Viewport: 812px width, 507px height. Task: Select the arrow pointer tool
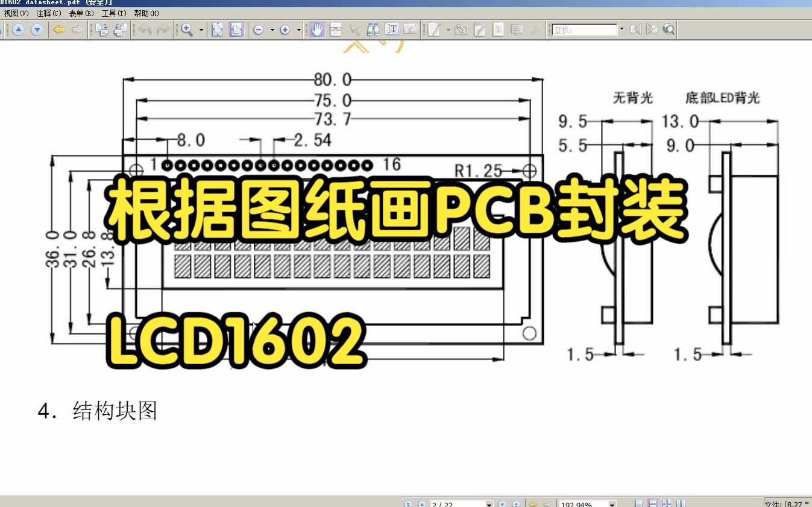click(354, 30)
